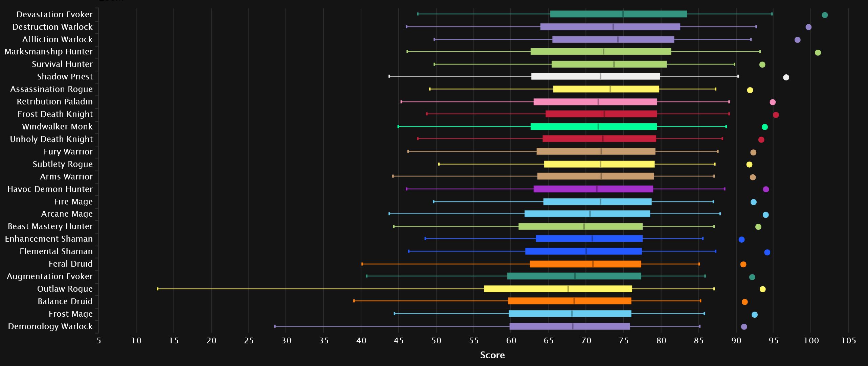Select the Shadow Priest white box

(596, 76)
